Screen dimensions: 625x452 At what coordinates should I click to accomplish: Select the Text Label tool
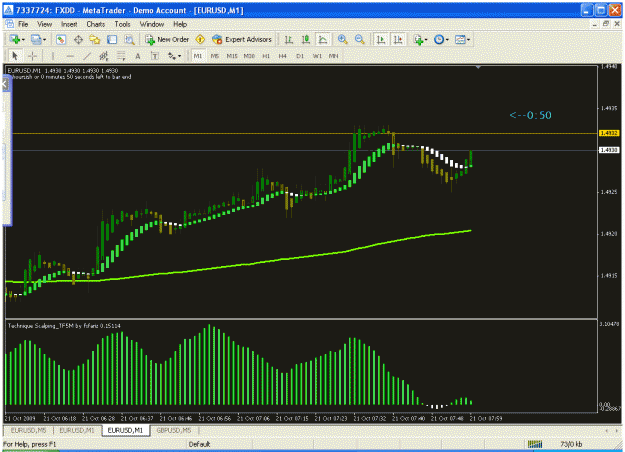point(155,56)
